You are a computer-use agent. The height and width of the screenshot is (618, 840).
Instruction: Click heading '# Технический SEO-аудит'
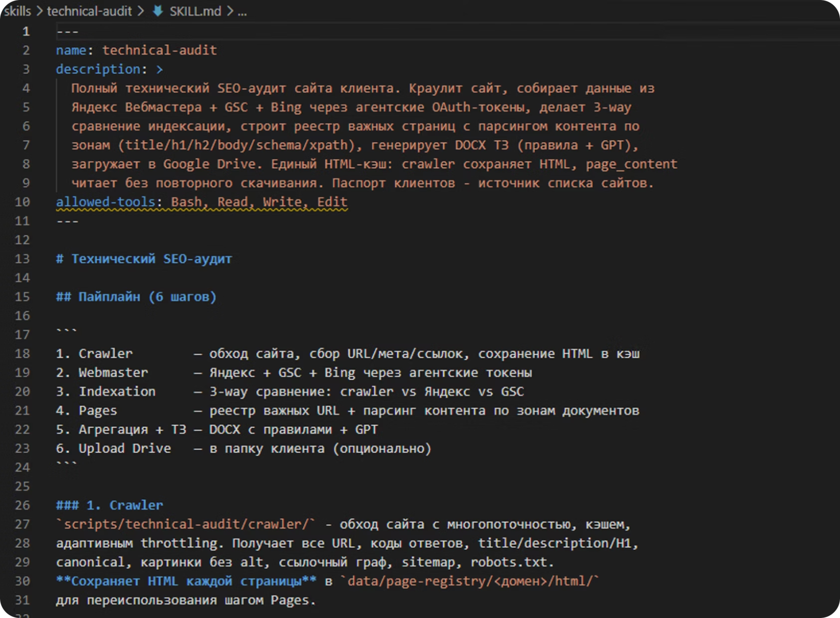[x=144, y=259]
